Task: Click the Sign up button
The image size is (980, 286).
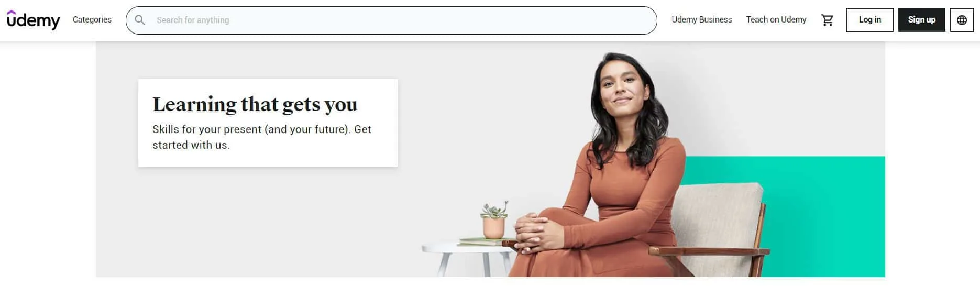Action: click(x=922, y=20)
